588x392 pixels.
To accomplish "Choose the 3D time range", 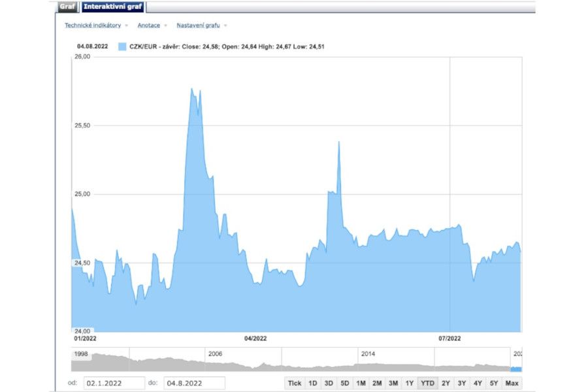I will 329,384.
